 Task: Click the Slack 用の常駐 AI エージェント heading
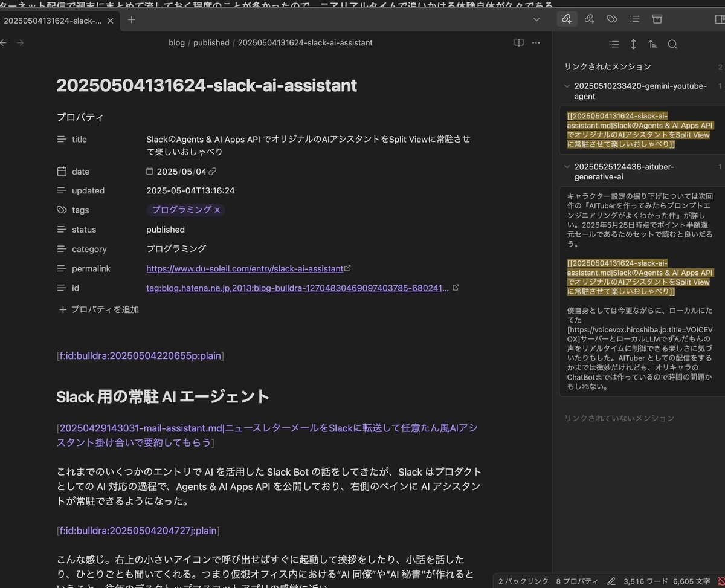[163, 396]
